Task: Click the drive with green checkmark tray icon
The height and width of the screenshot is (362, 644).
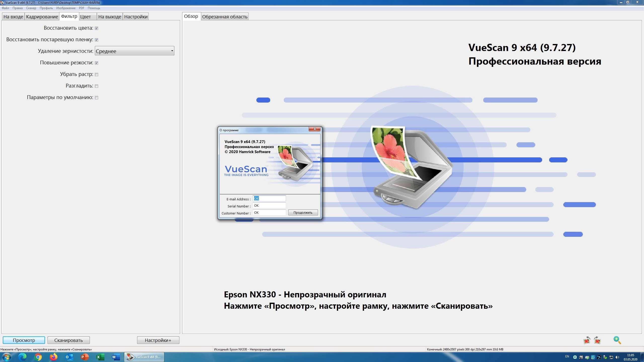Action: pos(587,357)
